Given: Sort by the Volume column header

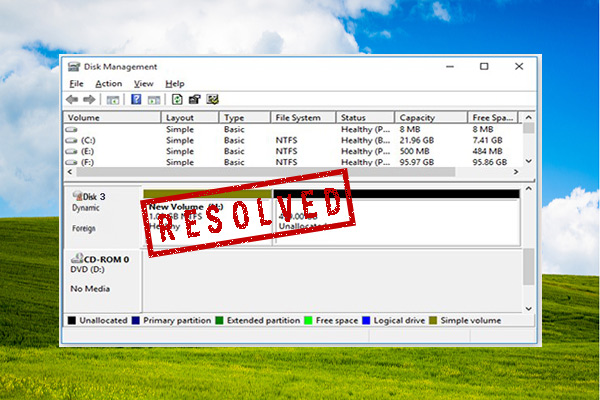Looking at the screenshot, I should (112, 118).
